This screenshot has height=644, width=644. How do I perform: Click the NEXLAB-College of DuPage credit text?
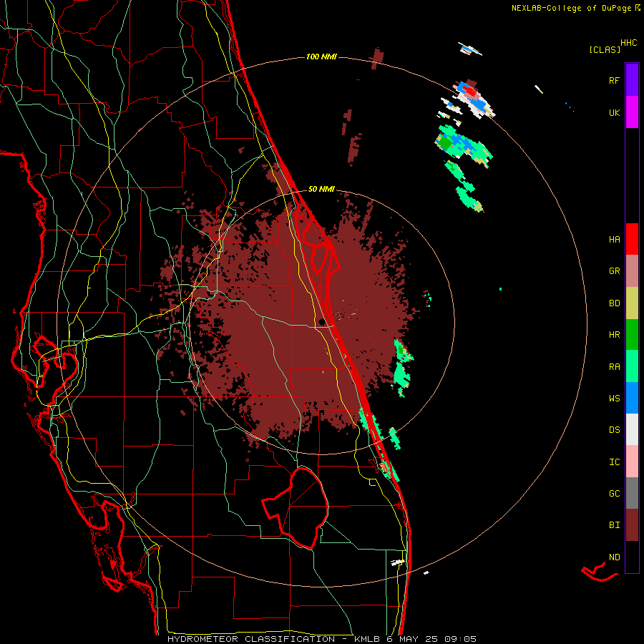(571, 8)
